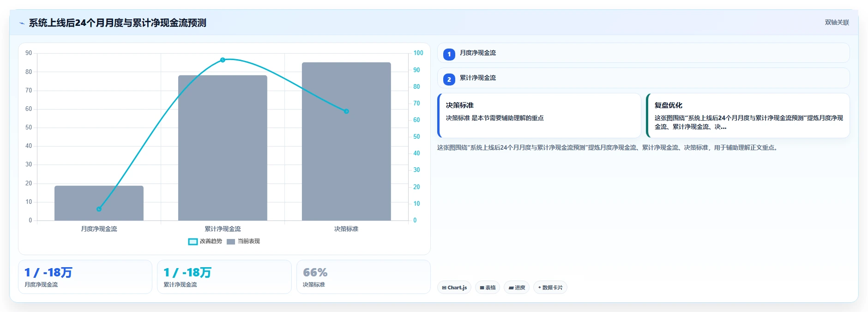Click the 月度净现金流 bar in chart
Image resolution: width=868 pixels, height=312 pixels.
(x=99, y=203)
